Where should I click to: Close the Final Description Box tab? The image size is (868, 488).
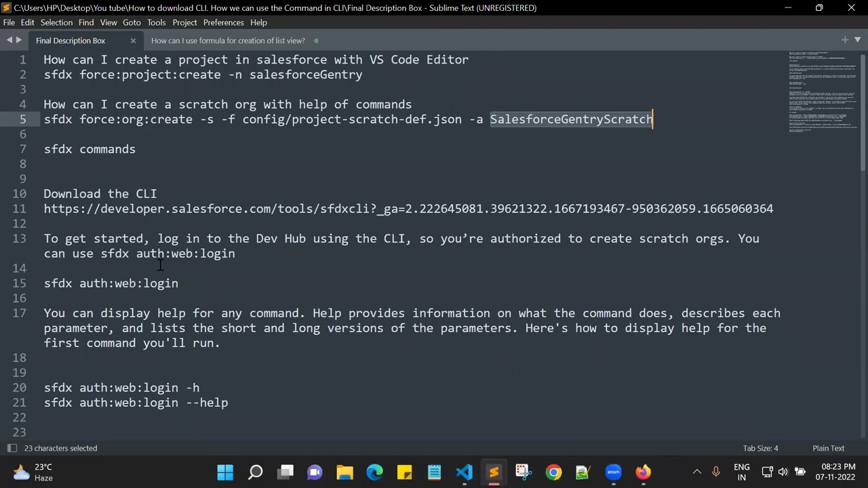133,41
